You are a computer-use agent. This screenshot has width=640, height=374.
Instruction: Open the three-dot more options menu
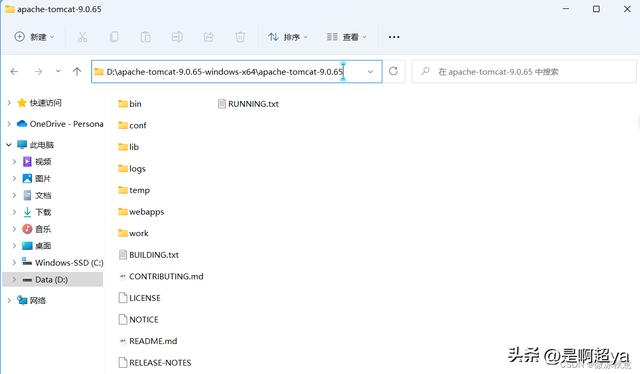click(394, 37)
